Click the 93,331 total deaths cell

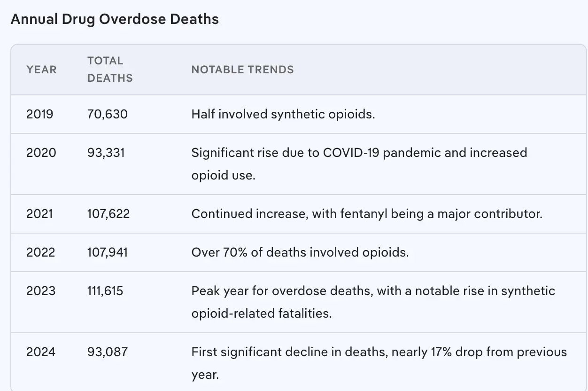click(x=106, y=153)
